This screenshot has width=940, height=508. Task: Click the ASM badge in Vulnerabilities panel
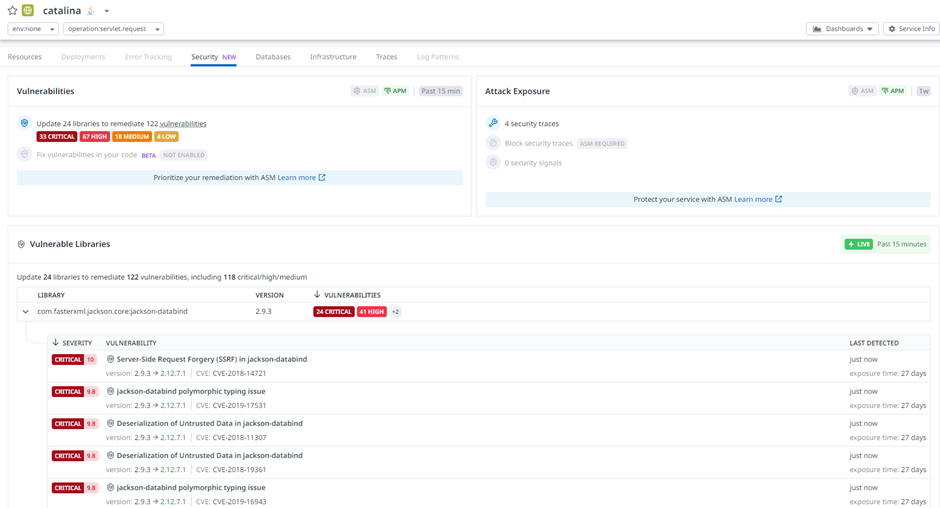coord(364,91)
